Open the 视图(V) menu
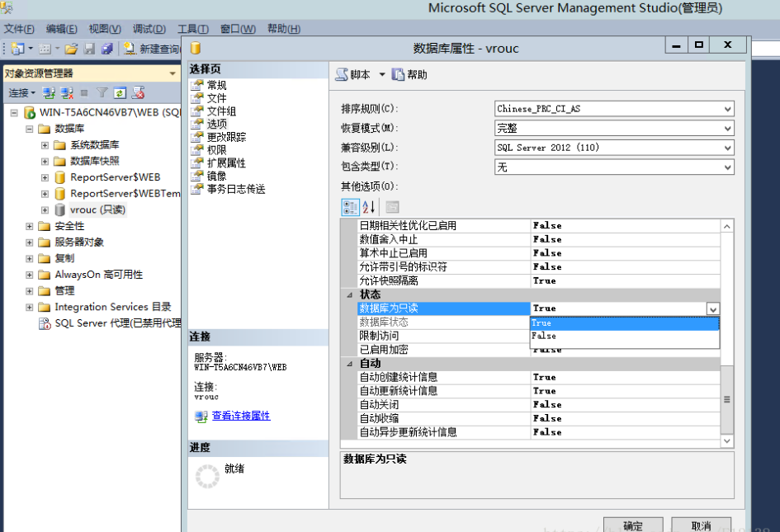Screen dimensions: 780x532 105,29
